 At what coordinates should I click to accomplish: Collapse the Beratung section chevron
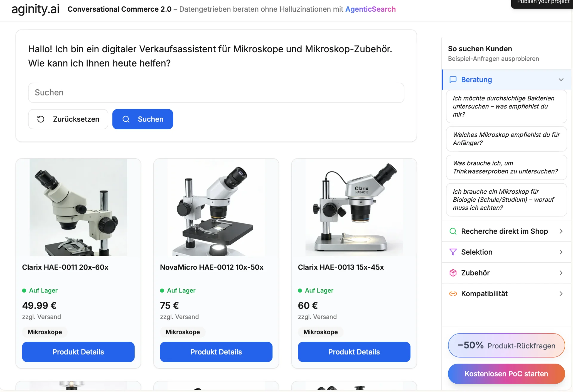point(561,79)
